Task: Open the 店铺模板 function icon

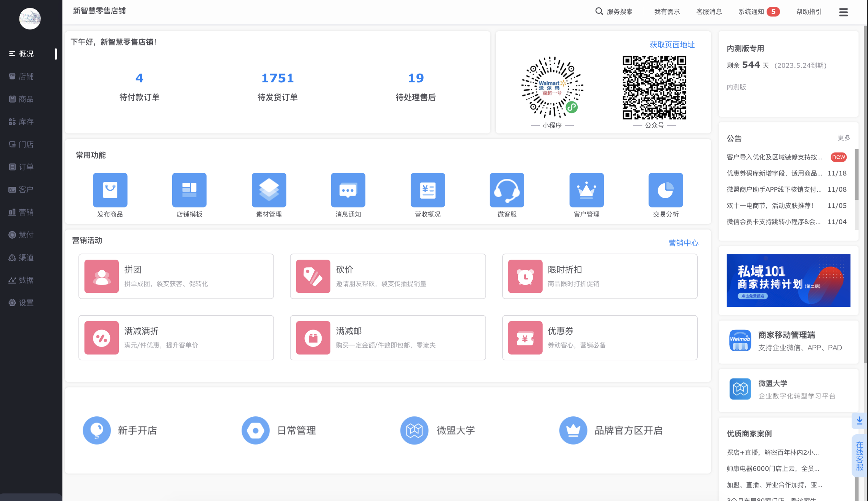Action: coord(189,190)
